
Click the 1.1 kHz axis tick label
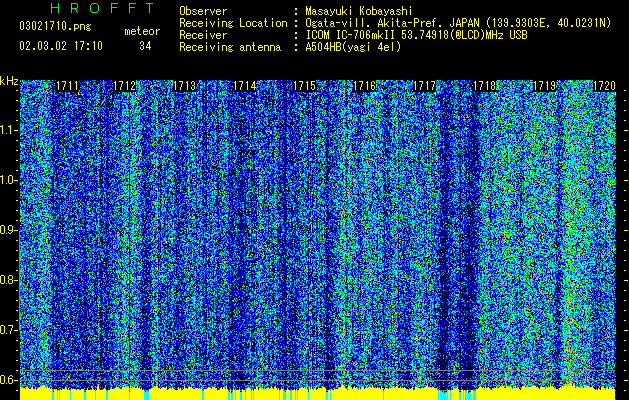click(8, 130)
